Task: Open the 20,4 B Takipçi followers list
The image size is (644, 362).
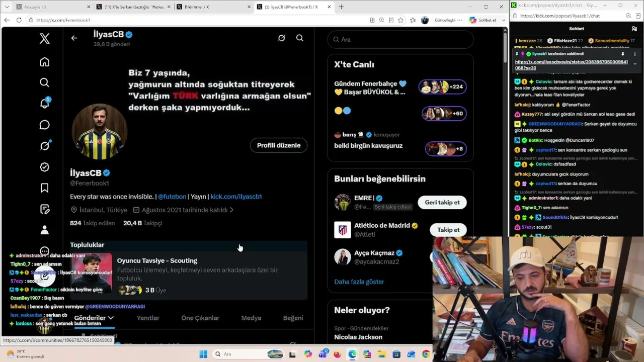Action: (143, 223)
